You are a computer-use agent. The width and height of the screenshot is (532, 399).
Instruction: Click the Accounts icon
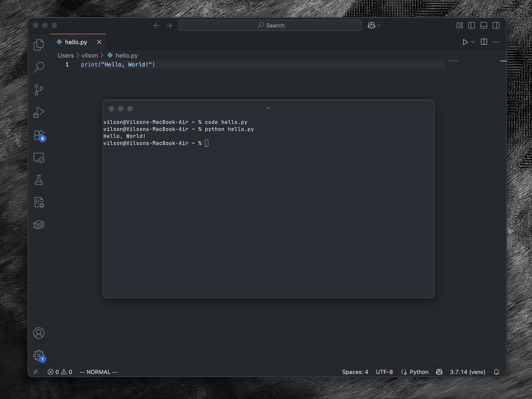click(x=39, y=333)
